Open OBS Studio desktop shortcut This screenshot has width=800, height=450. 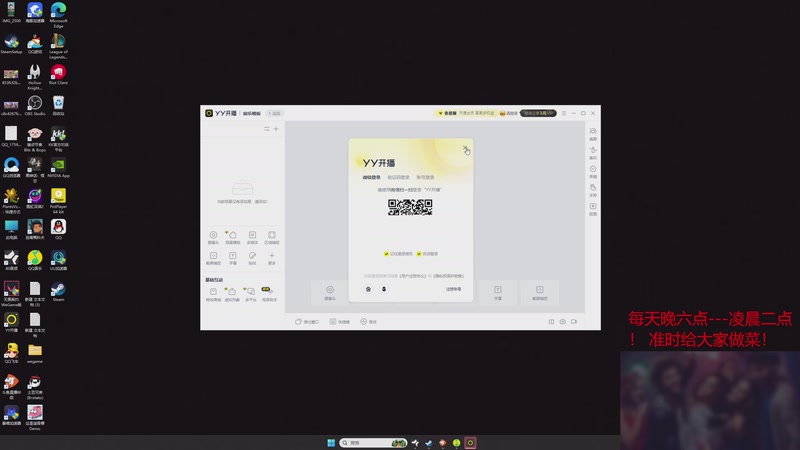coord(35,106)
